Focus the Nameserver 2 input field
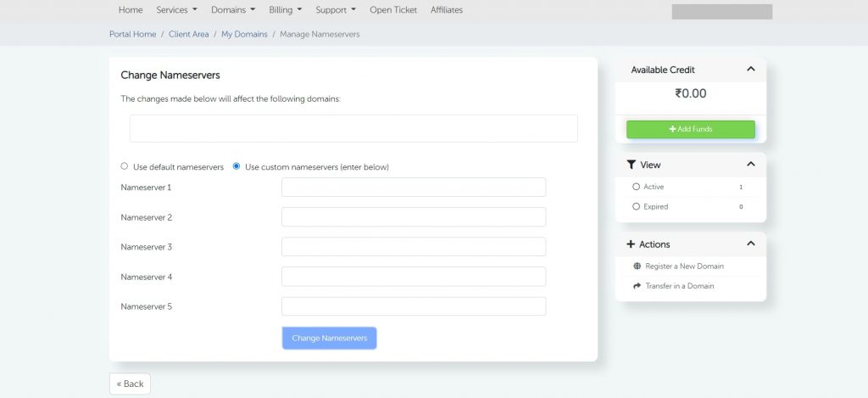Image resolution: width=868 pixels, height=398 pixels. 414,216
